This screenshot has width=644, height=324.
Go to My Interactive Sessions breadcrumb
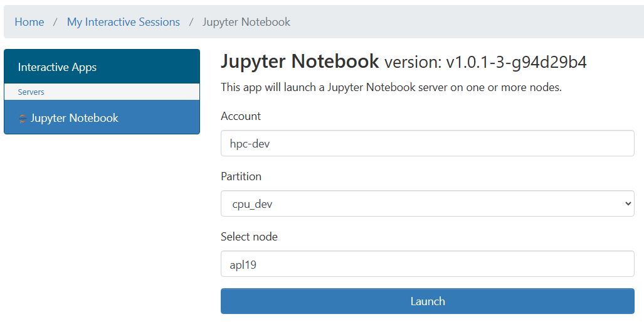pos(123,22)
